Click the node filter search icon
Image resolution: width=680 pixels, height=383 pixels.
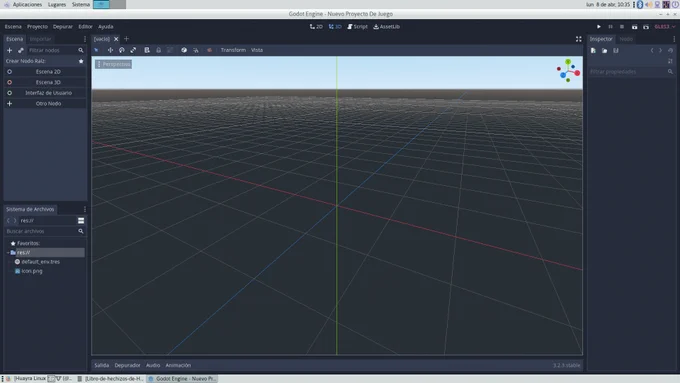pyautogui.click(x=81, y=50)
